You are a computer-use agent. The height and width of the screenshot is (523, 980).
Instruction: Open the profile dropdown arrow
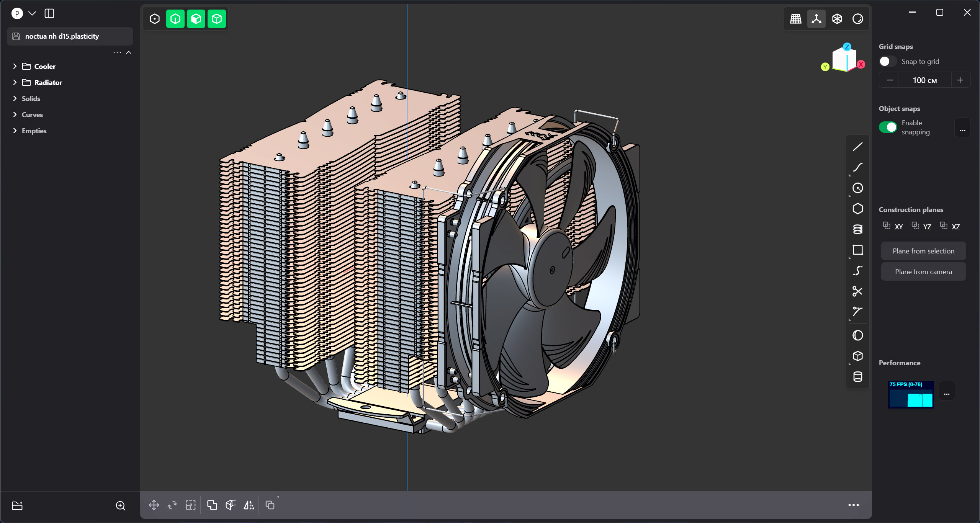32,13
